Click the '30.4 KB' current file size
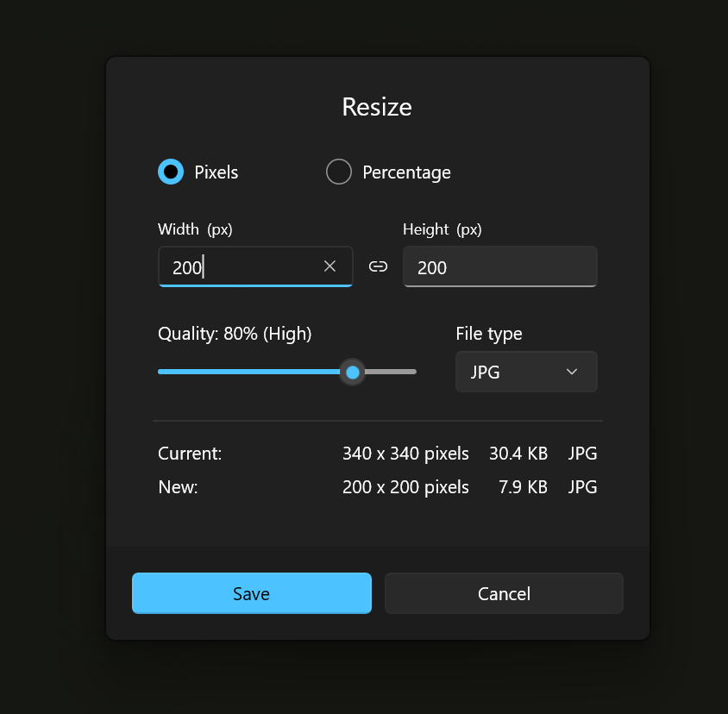The image size is (728, 714). click(518, 454)
